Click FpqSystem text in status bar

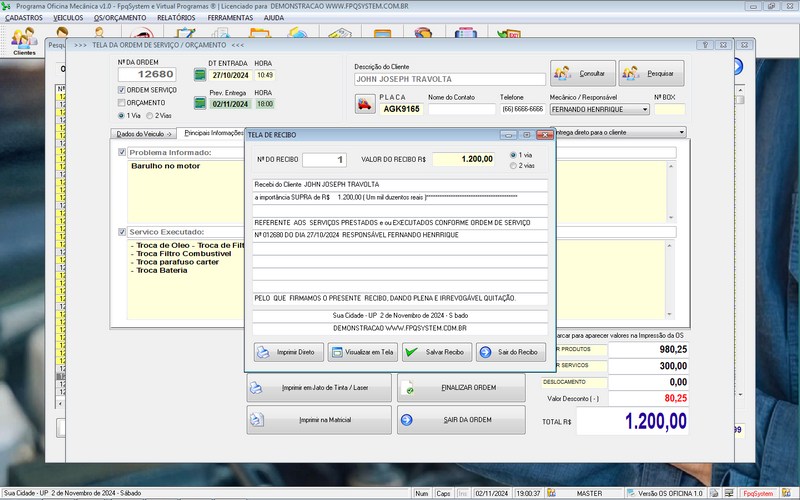pyautogui.click(x=758, y=493)
